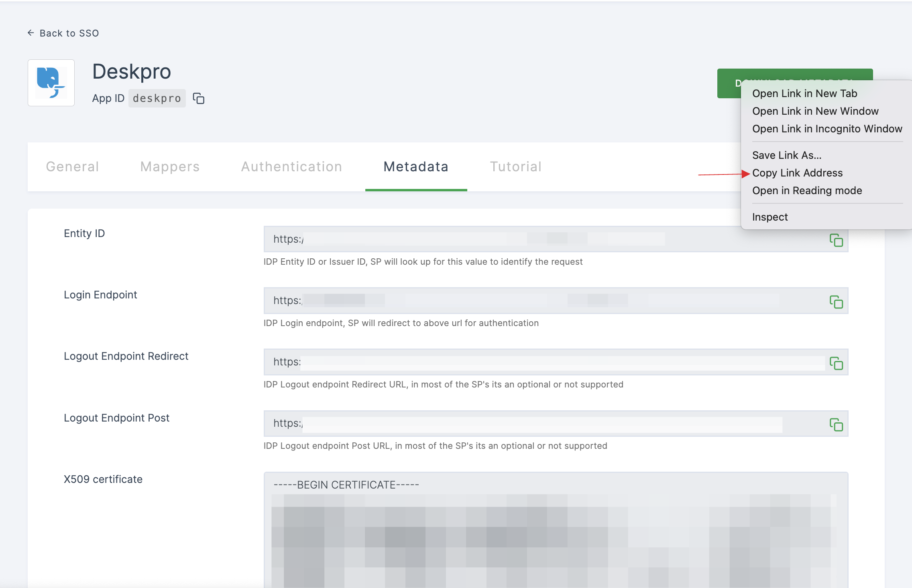Select the Metadata tab
This screenshot has width=912, height=588.
tap(416, 166)
